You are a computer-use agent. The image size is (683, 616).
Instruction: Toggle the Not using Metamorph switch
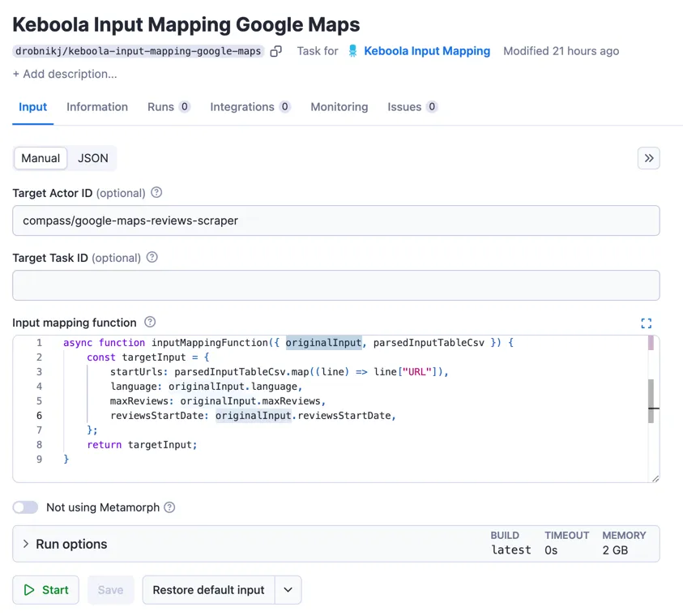[25, 507]
